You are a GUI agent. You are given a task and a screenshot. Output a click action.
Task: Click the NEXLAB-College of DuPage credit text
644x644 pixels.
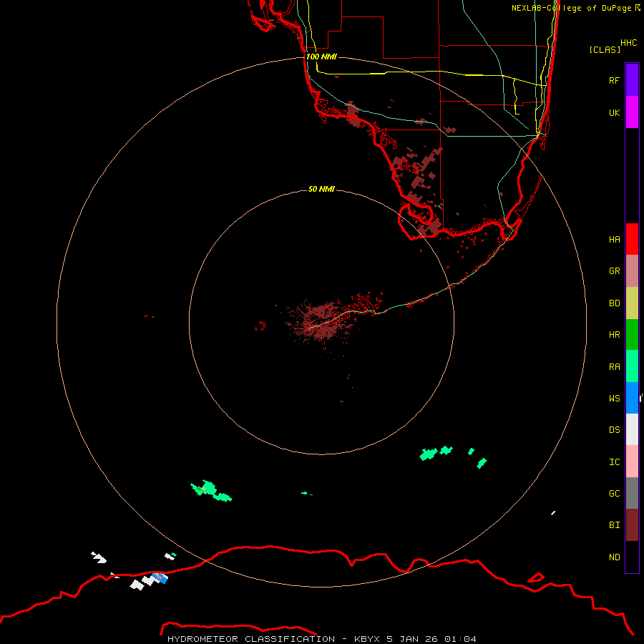575,8
